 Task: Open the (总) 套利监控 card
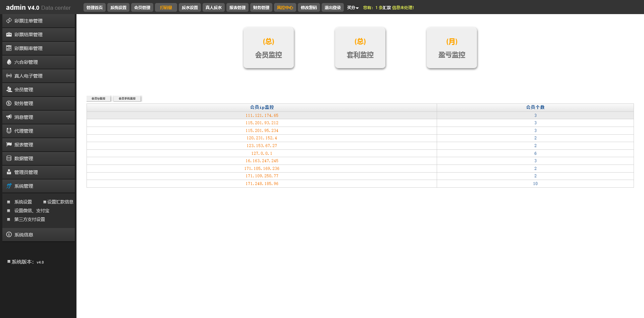[x=360, y=48]
